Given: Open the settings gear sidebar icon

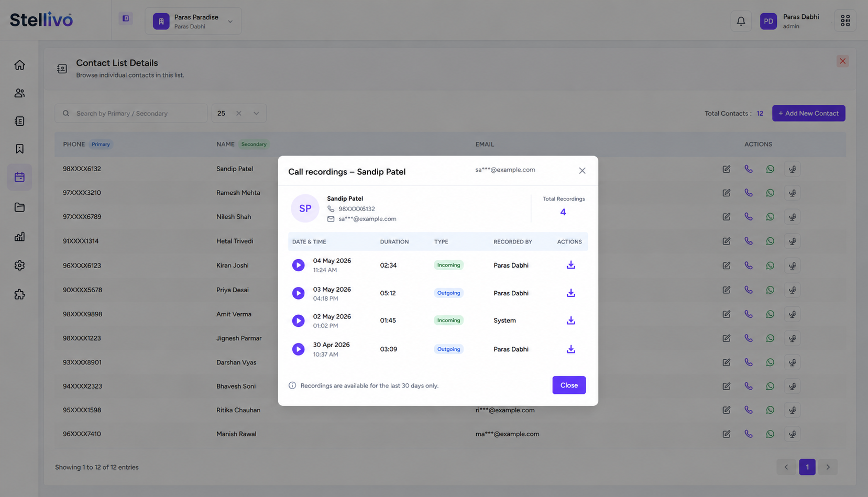Looking at the screenshot, I should point(19,266).
